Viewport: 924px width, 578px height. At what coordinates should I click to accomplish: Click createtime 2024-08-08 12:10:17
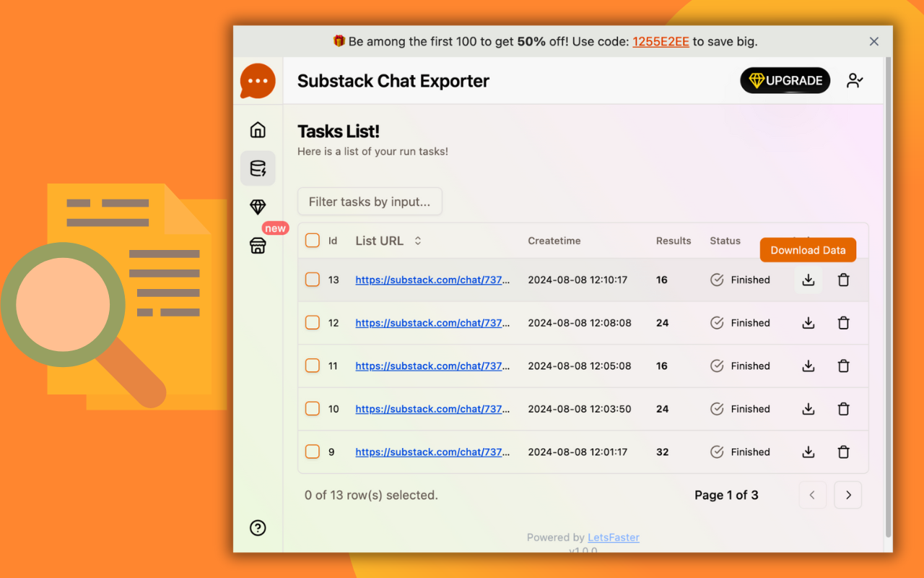tap(577, 280)
